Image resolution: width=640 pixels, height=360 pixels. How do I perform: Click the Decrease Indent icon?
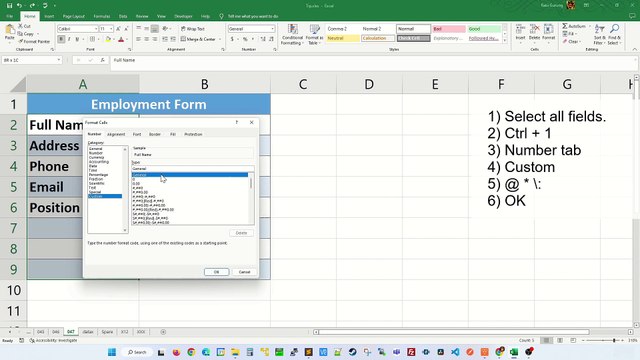coord(165,39)
